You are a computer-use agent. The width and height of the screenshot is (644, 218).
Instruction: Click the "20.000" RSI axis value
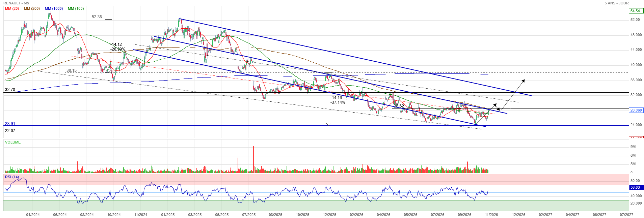click(x=636, y=203)
